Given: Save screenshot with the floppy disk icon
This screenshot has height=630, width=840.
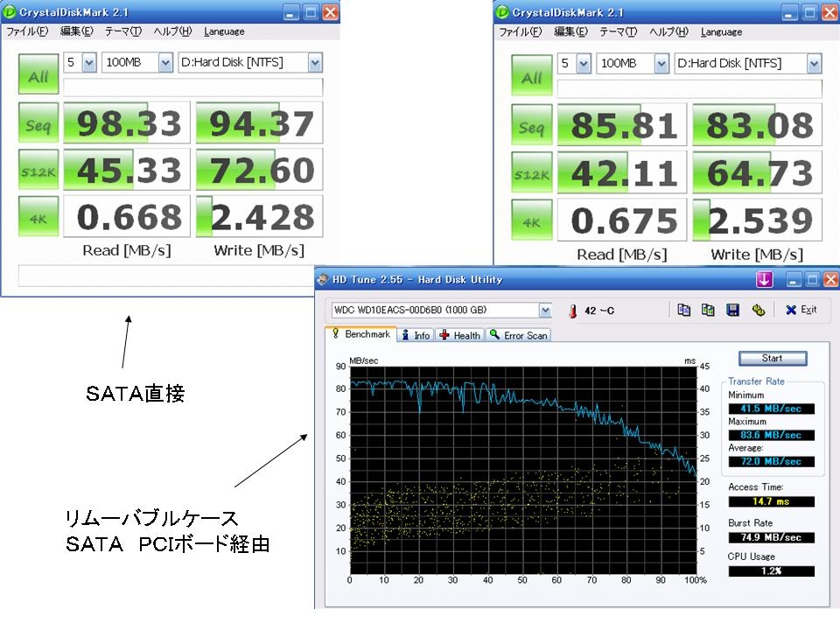Looking at the screenshot, I should (x=732, y=310).
